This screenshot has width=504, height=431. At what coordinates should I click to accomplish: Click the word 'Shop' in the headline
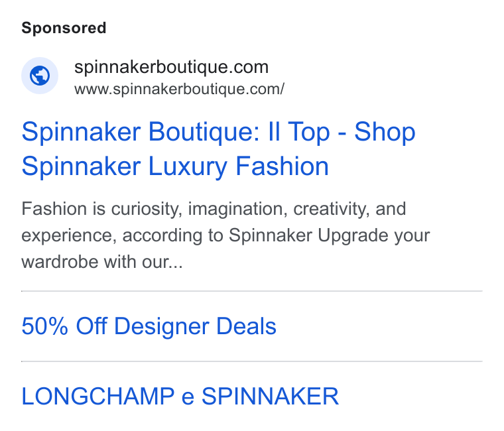tap(385, 132)
